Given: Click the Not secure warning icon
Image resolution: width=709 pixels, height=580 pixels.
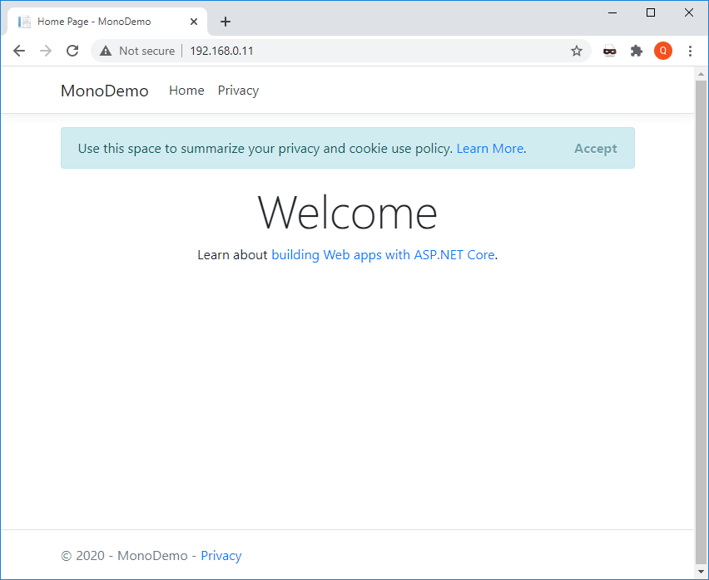Looking at the screenshot, I should point(106,51).
